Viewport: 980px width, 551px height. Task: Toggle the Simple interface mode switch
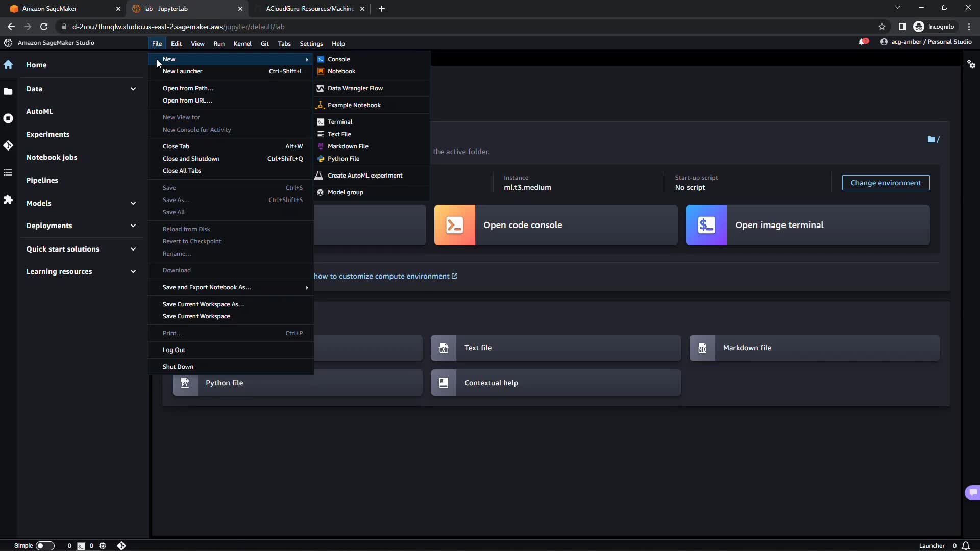[44, 546]
